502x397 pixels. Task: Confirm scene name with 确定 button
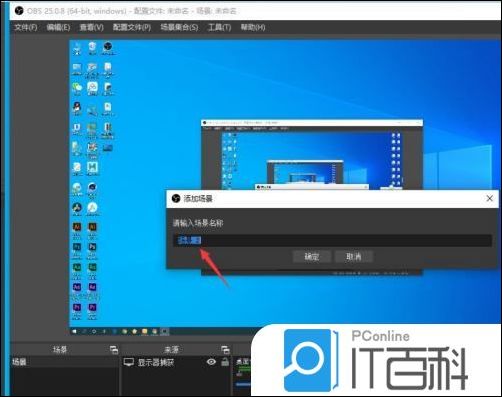(312, 257)
